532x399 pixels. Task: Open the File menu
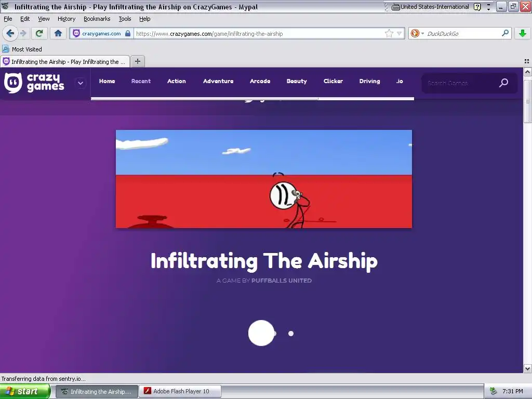pos(8,19)
